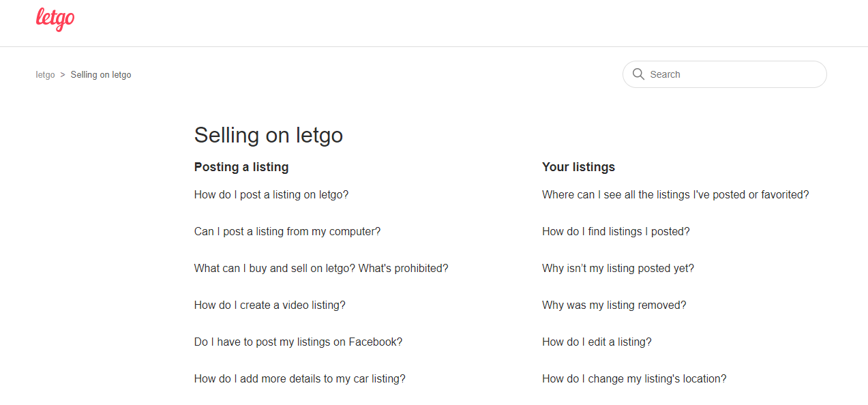The image size is (868, 405).
Task: Open Where can I see all listings article
Action: tap(676, 194)
